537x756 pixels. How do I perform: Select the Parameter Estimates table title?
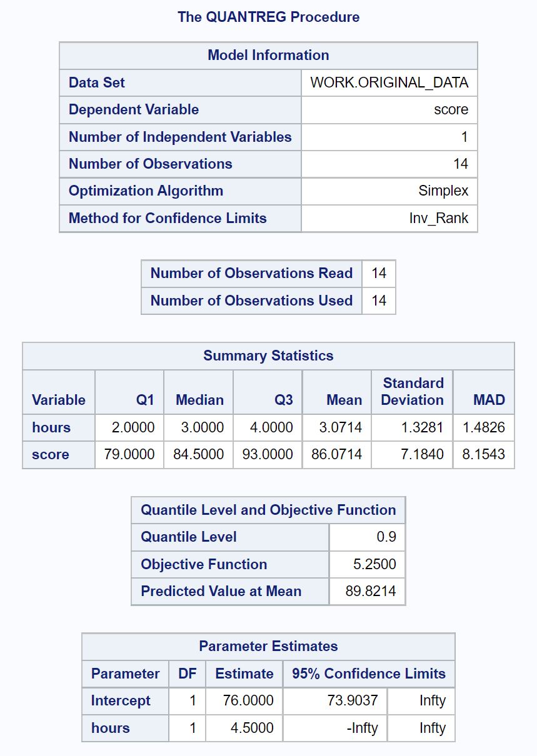(268, 647)
